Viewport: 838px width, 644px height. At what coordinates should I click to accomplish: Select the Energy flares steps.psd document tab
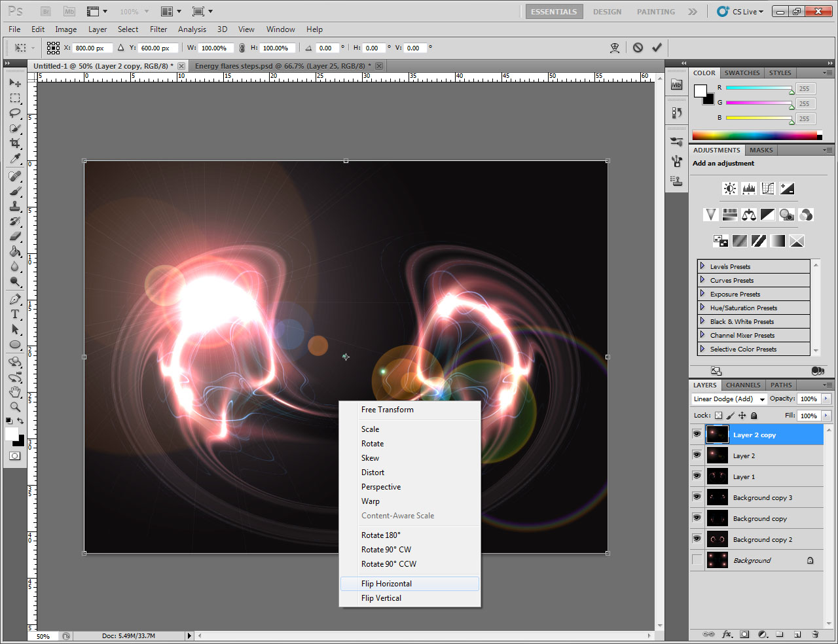point(282,65)
